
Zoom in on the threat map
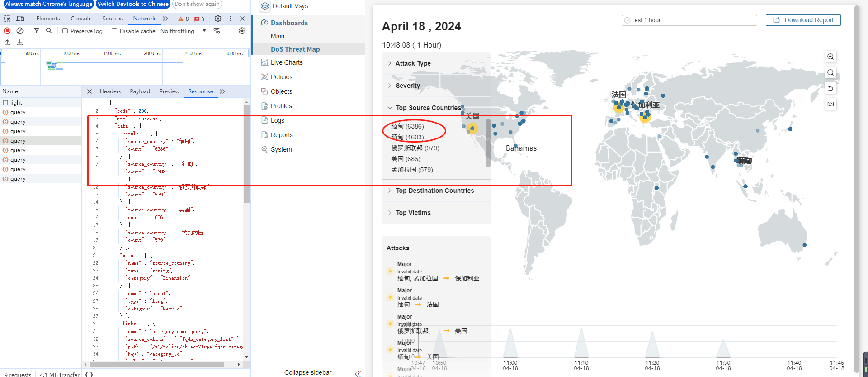pos(830,57)
